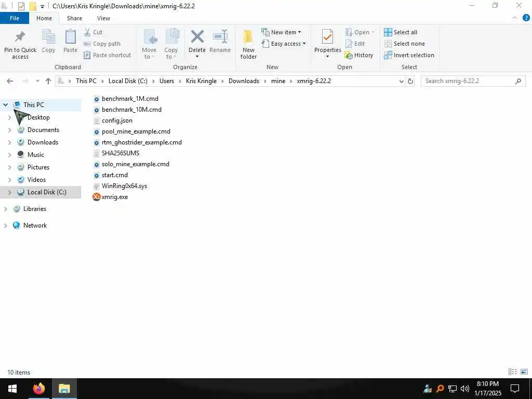Click Select none in ribbon
The height and width of the screenshot is (399, 532).
click(404, 44)
